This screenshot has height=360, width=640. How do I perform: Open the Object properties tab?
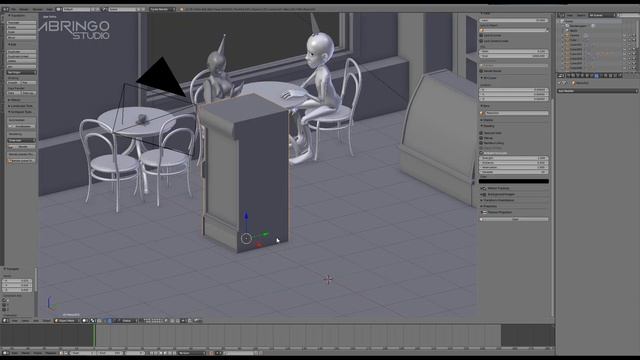click(587, 76)
